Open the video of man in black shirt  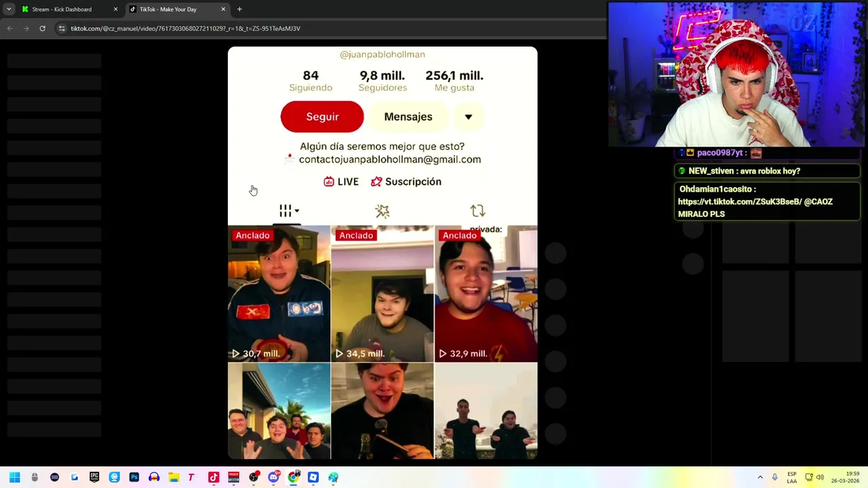382,411
